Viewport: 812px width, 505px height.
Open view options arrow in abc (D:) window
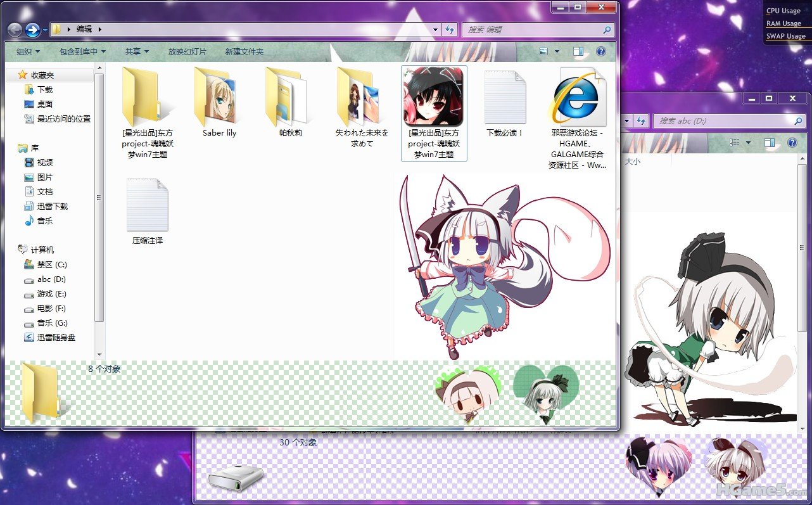coord(749,143)
